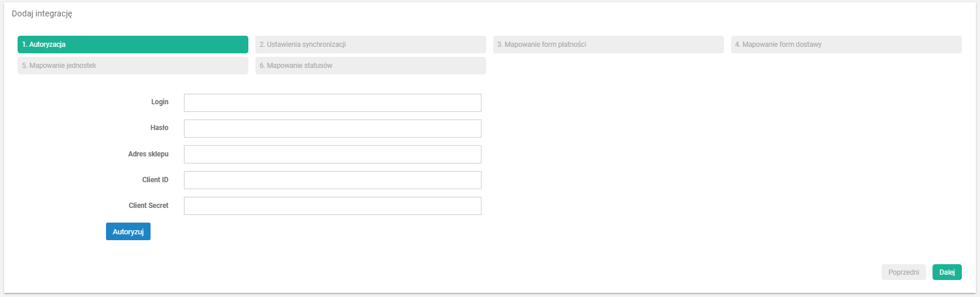The image size is (980, 297).
Task: Click the Login field label
Action: coord(159,102)
